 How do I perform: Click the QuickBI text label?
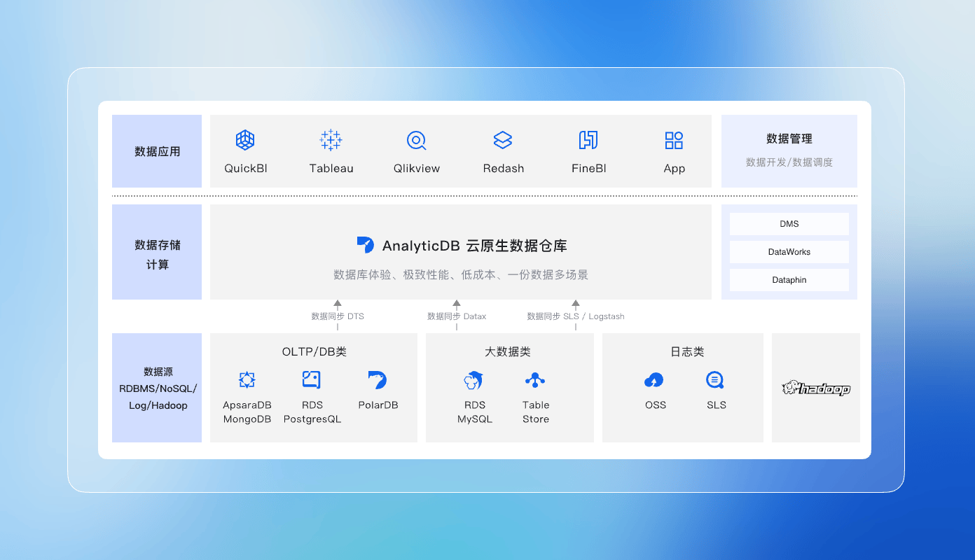pos(246,169)
